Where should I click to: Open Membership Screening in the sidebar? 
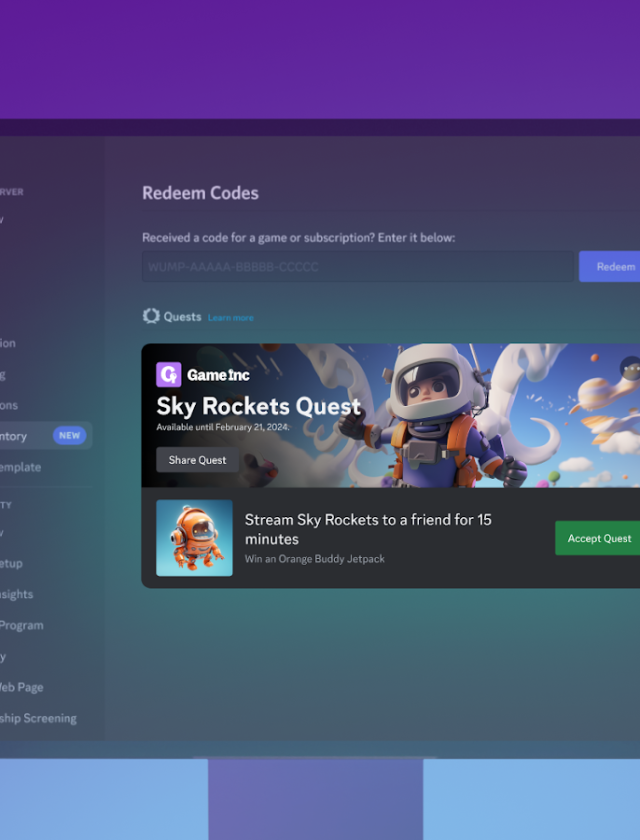pyautogui.click(x=38, y=718)
